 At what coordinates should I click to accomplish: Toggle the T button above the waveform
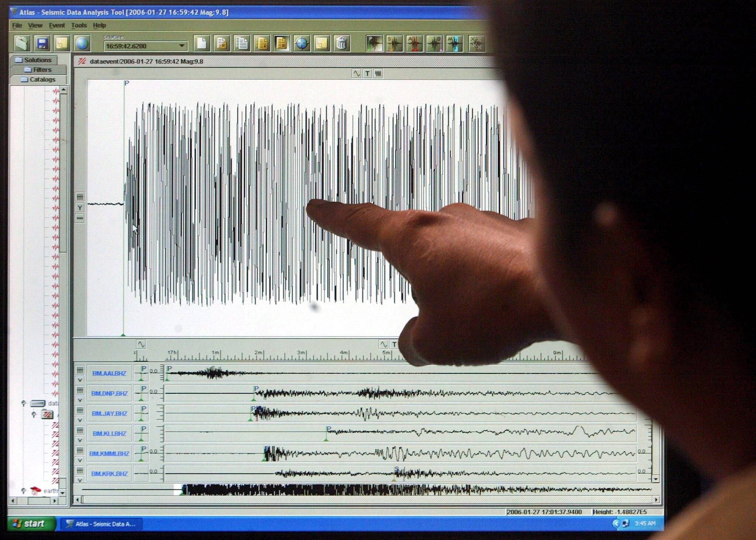[x=367, y=74]
